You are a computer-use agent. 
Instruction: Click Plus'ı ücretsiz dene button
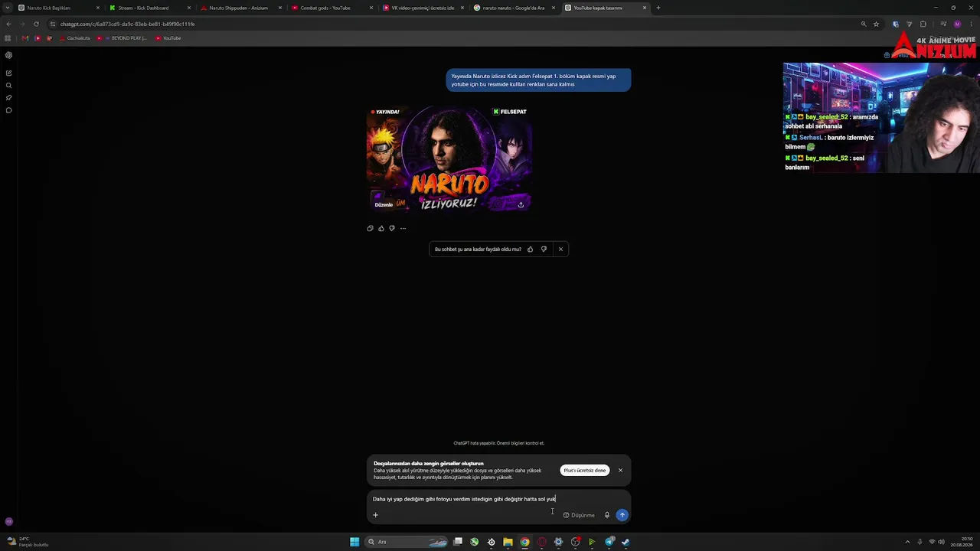585,470
